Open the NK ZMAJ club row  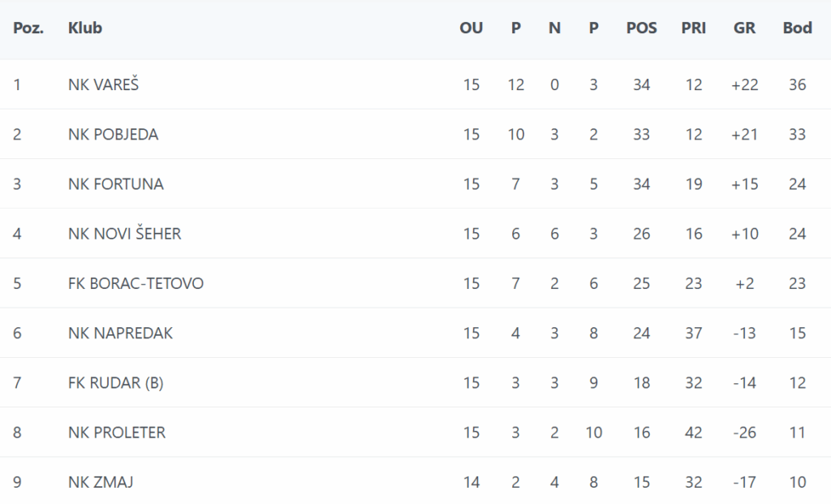pyautogui.click(x=101, y=483)
